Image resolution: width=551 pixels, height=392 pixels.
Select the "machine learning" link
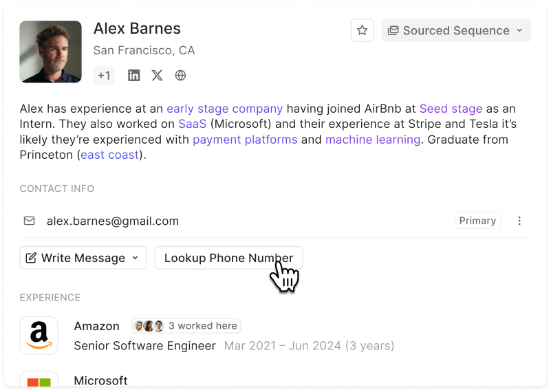pos(373,140)
